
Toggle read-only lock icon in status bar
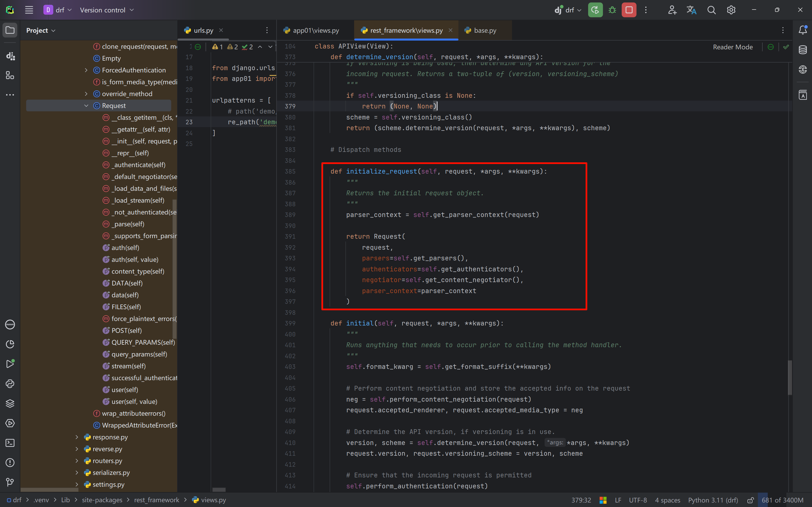(x=751, y=500)
